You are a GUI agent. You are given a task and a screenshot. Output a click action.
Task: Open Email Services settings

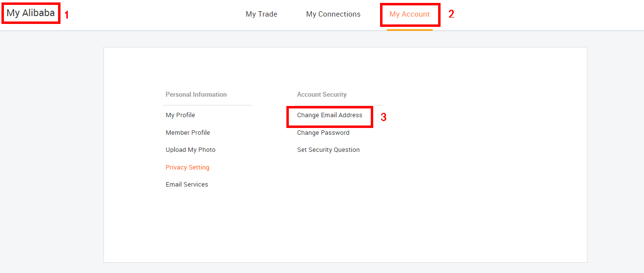coord(187,185)
